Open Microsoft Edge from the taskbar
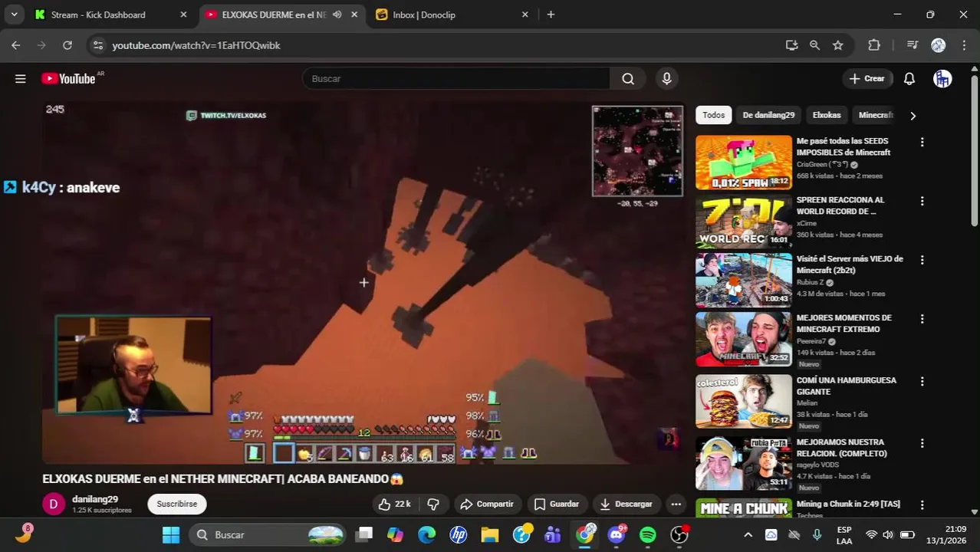 [427, 534]
